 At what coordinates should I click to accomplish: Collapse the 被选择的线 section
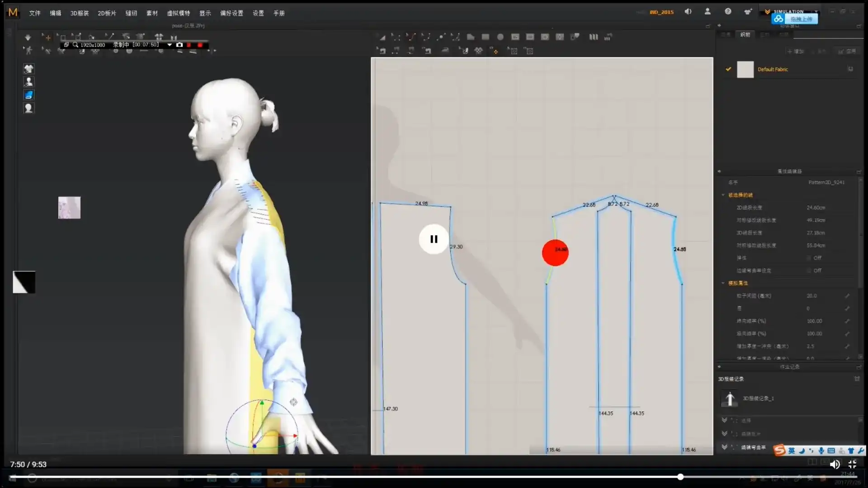[723, 195]
